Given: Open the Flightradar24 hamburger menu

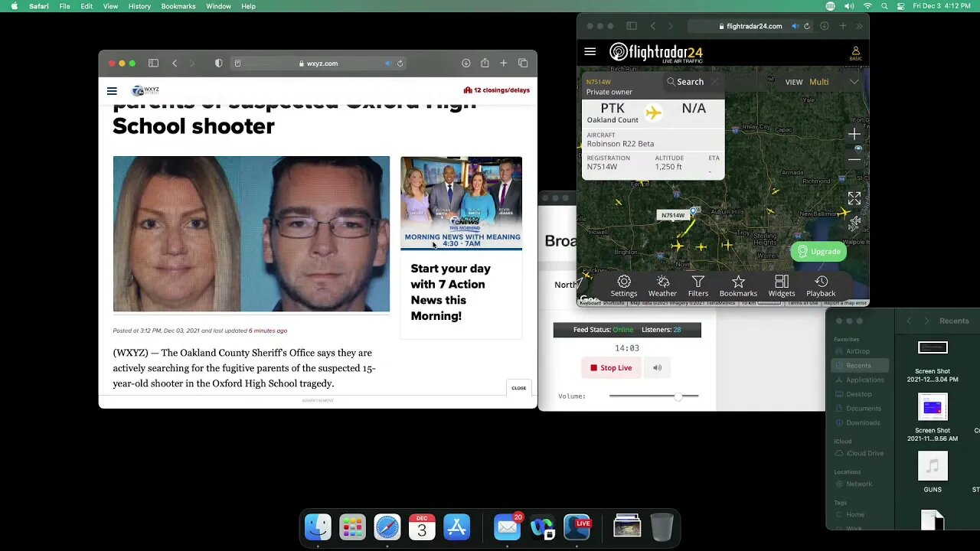Looking at the screenshot, I should pyautogui.click(x=590, y=52).
